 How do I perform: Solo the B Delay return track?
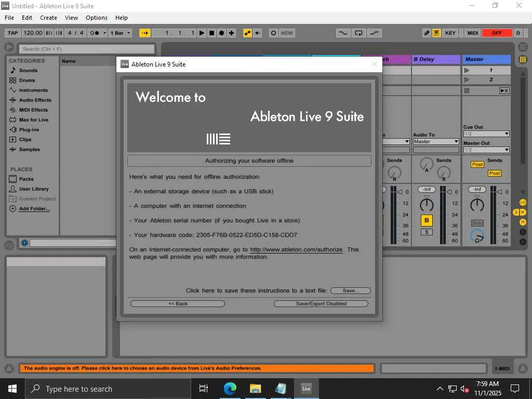point(427,232)
